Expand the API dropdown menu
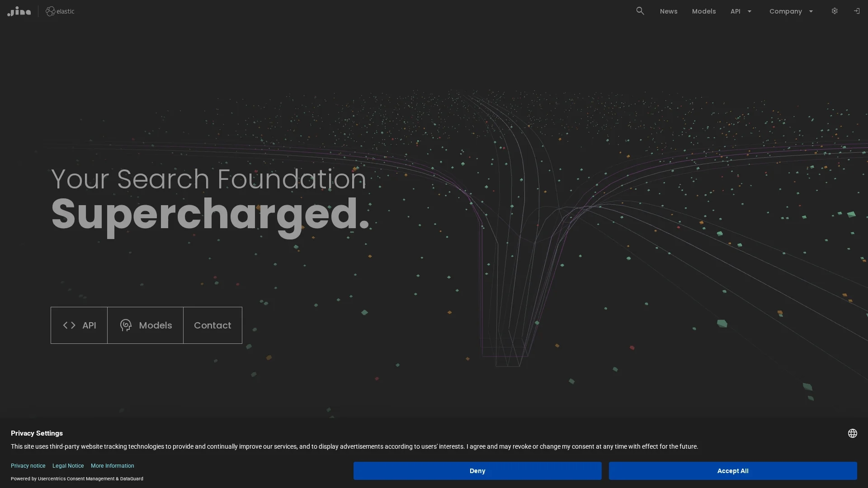 (741, 11)
